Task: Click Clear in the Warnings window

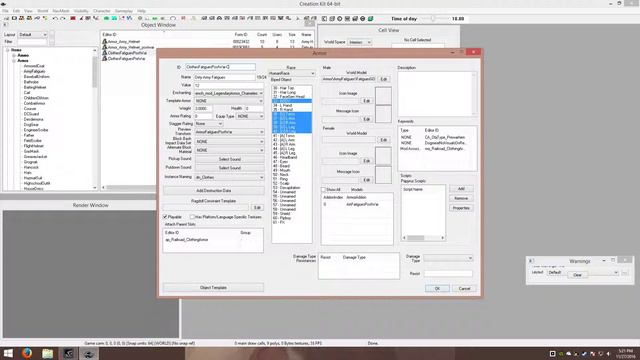Action: 577,275
